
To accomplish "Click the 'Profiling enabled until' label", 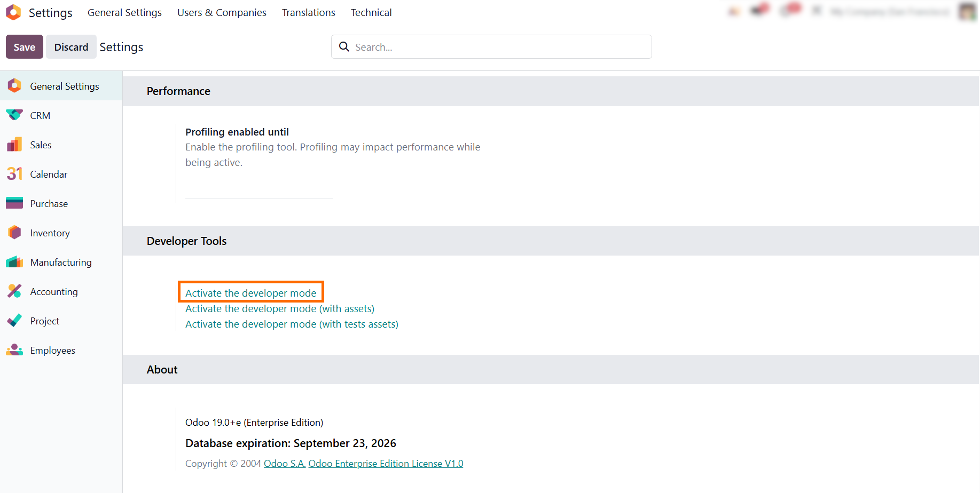I will (x=237, y=132).
